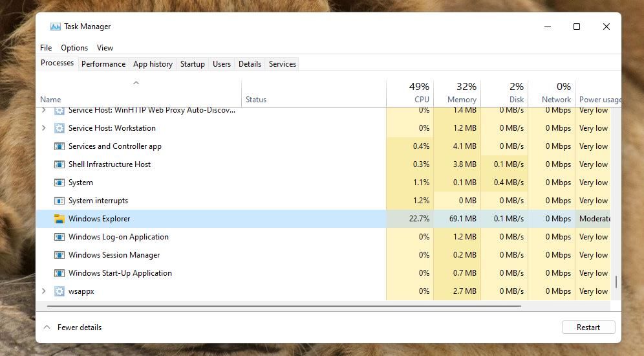Expand Service Host: Workstation group
This screenshot has width=644, height=356.
tap(44, 128)
